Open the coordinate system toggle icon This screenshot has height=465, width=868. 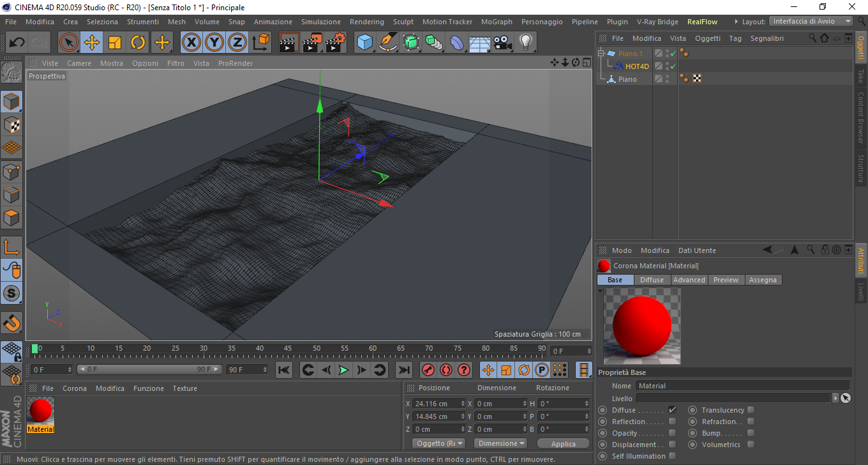click(261, 43)
